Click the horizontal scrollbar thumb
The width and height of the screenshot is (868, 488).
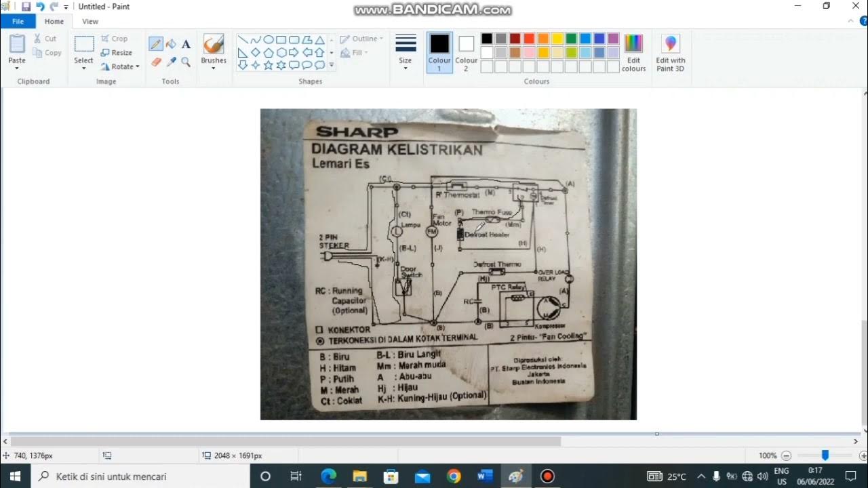click(x=285, y=441)
